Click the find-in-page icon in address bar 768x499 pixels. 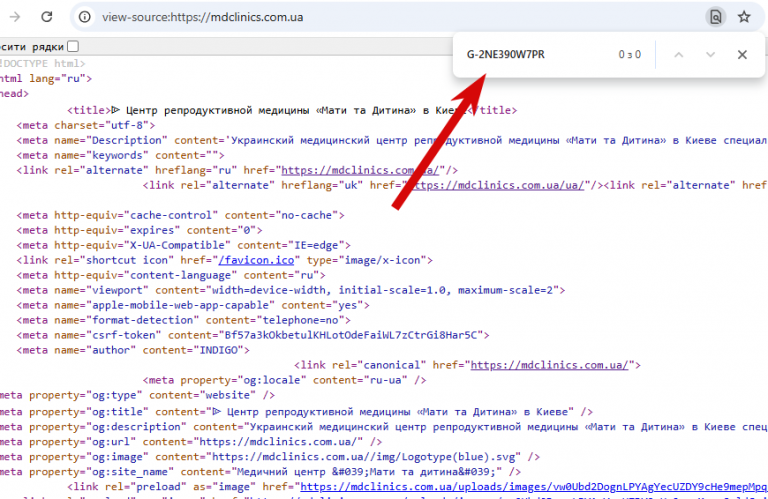(x=716, y=17)
